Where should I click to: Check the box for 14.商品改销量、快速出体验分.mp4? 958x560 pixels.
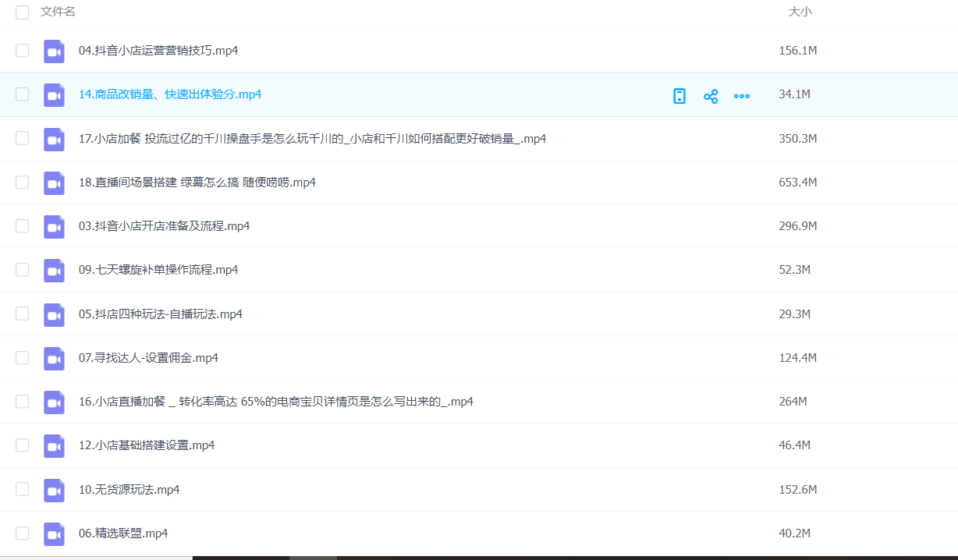pyautogui.click(x=22, y=94)
